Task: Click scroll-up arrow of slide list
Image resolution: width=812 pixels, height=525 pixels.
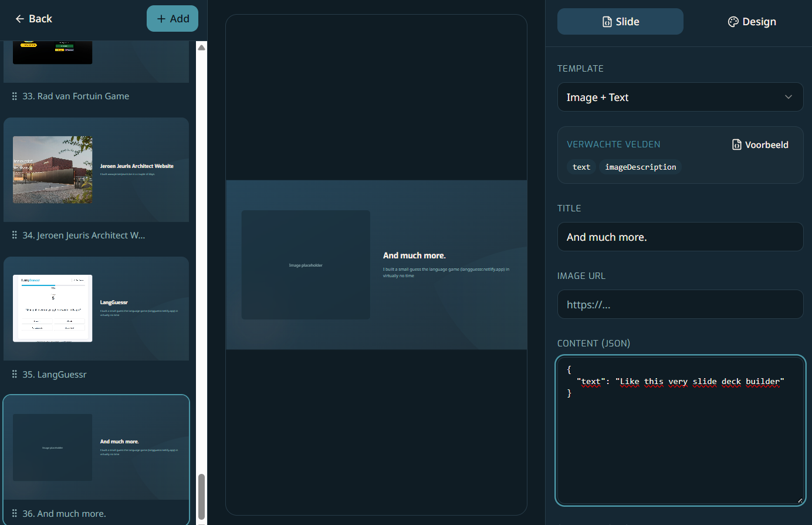Action: point(201,48)
